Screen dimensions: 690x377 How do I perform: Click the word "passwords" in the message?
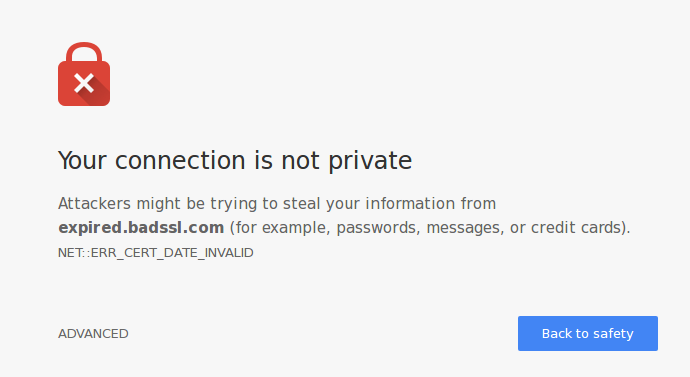[x=377, y=228]
